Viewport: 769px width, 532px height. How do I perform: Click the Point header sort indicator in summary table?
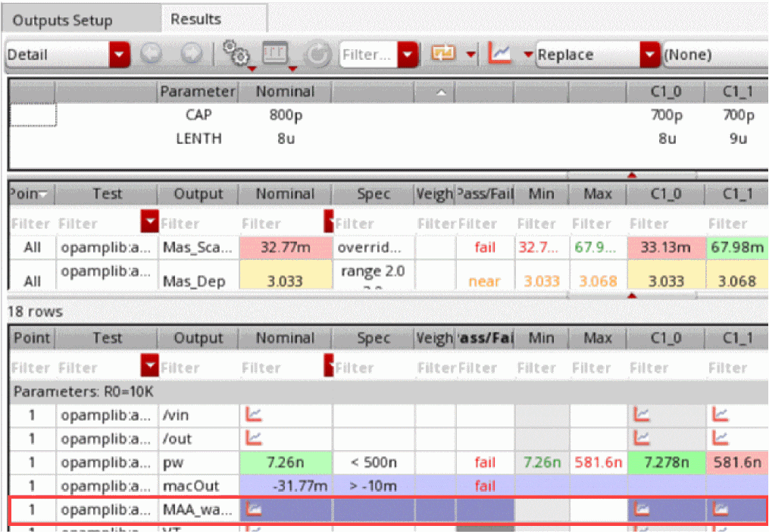[44, 194]
